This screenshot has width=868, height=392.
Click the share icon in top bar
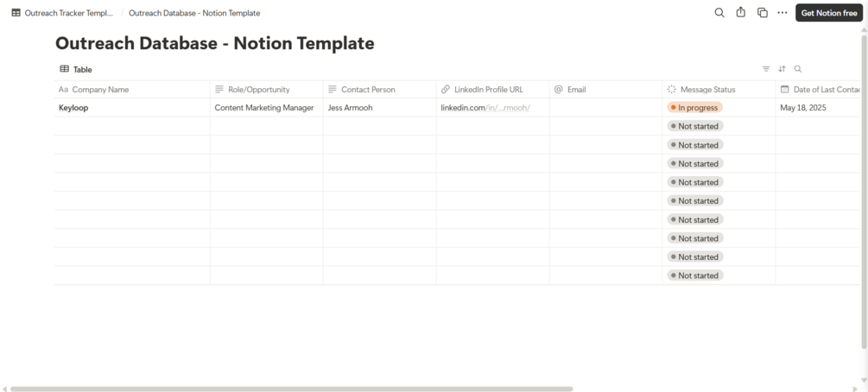click(x=741, y=13)
